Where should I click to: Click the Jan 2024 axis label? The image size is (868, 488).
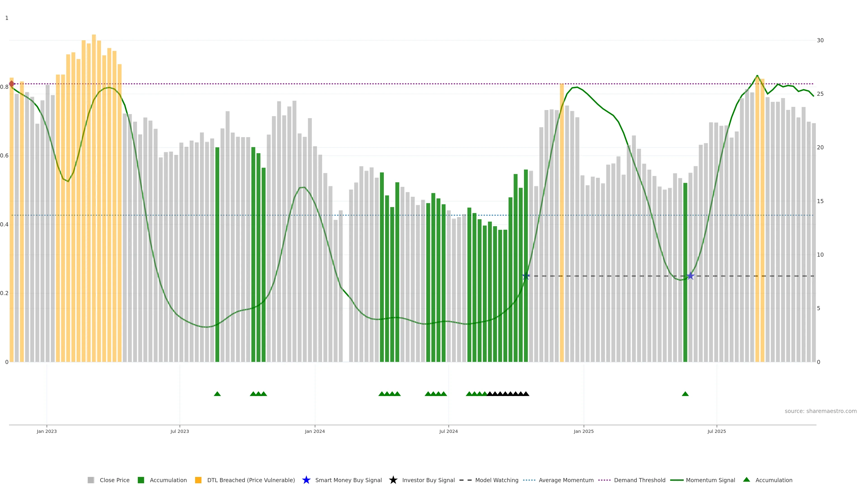pyautogui.click(x=315, y=431)
